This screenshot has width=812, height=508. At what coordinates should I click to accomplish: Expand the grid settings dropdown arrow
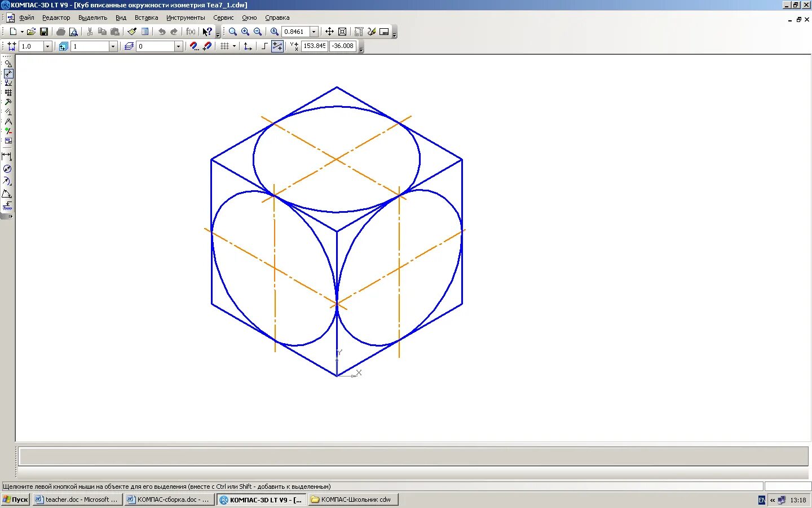click(x=234, y=46)
